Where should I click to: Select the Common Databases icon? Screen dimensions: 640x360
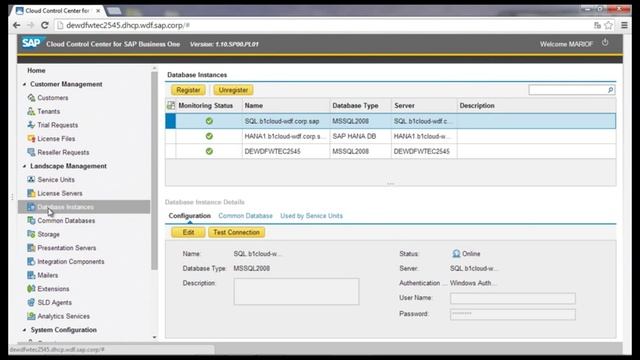point(31,220)
